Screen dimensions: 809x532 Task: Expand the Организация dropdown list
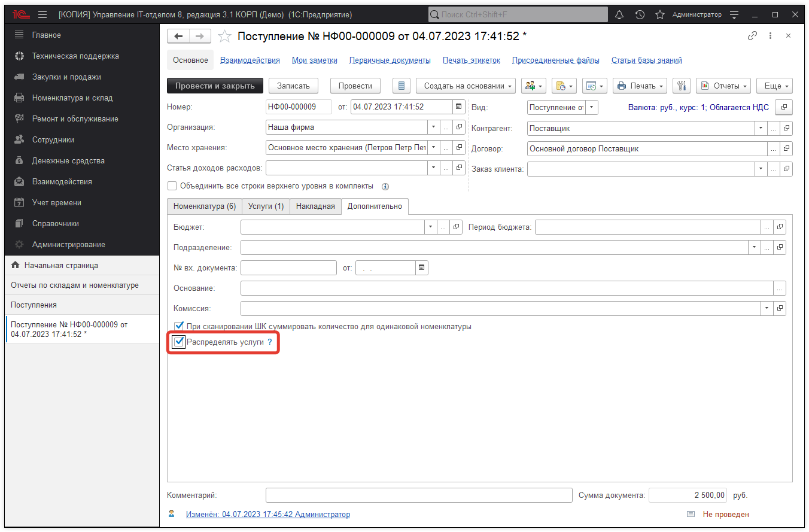pos(433,127)
